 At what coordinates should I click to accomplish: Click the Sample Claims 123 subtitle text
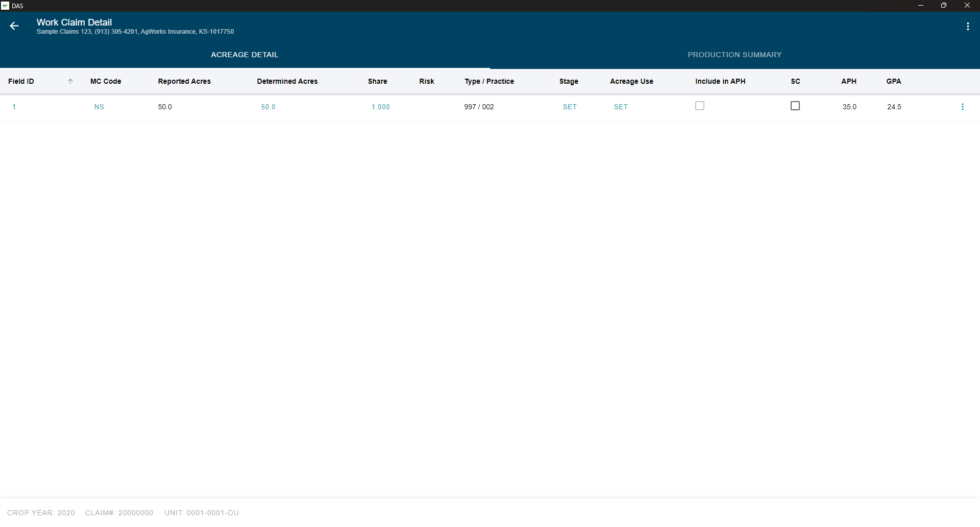[135, 32]
